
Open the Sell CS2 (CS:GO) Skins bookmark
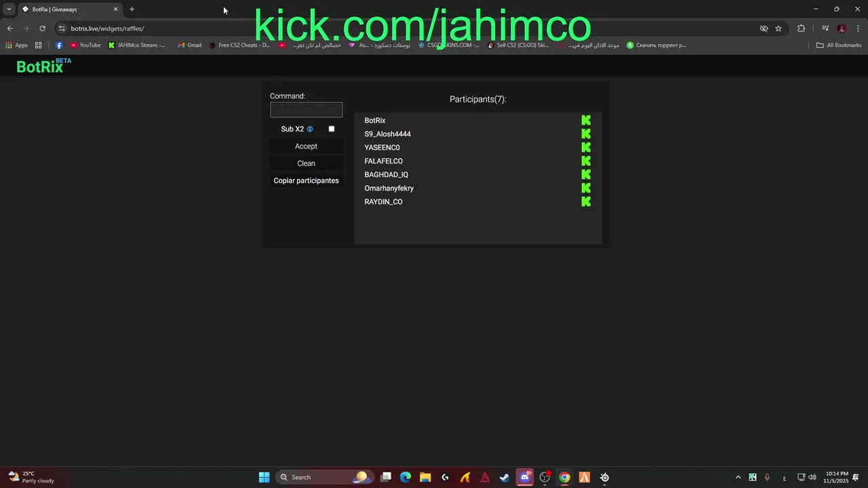(x=518, y=45)
